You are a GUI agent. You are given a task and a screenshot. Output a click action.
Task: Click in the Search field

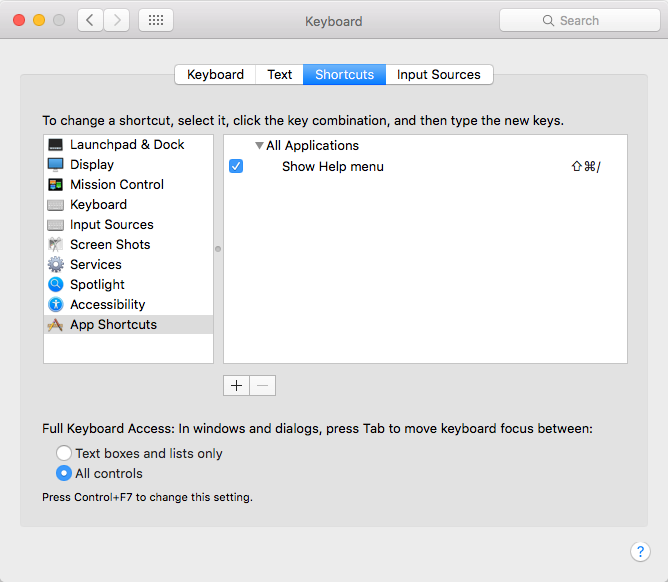580,20
